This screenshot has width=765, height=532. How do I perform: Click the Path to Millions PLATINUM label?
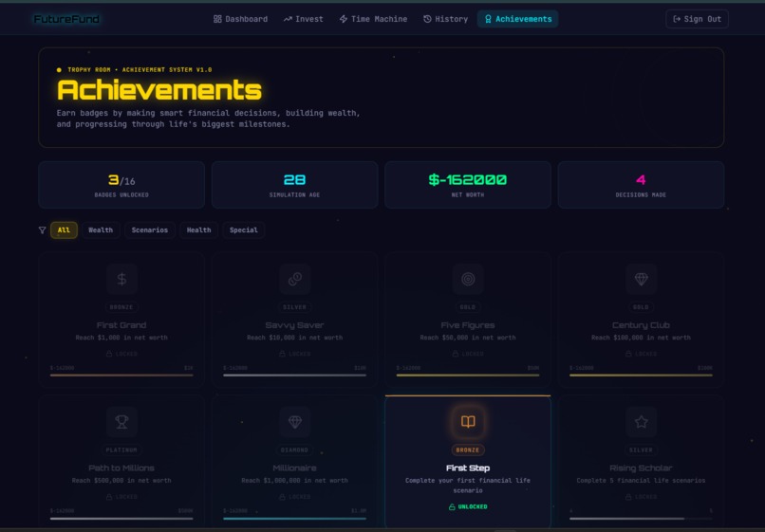[x=121, y=450]
